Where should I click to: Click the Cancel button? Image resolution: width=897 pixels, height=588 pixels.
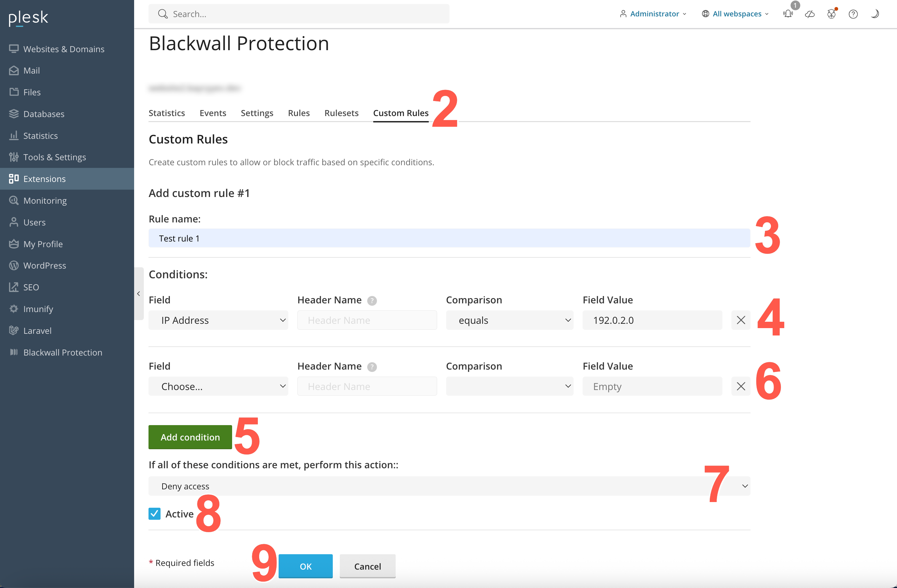click(368, 566)
